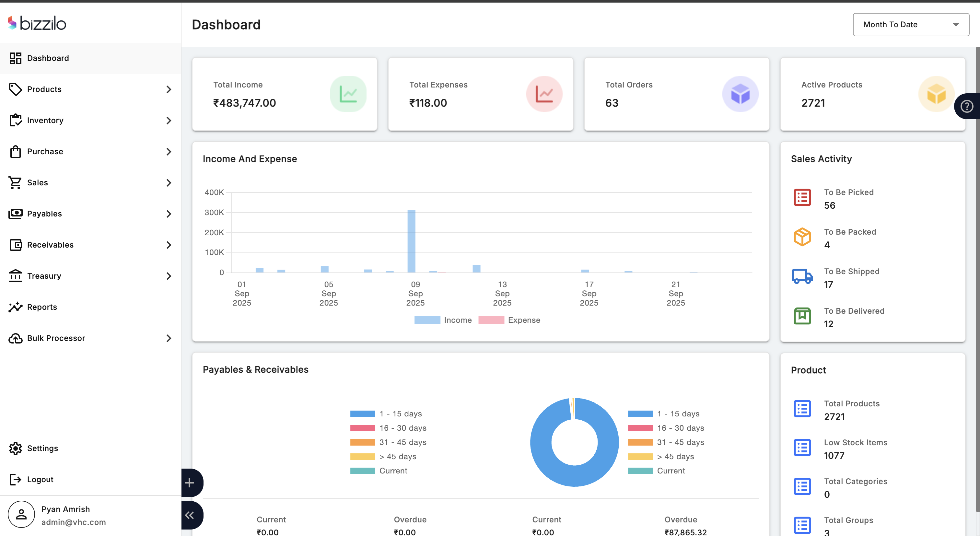The image size is (980, 536).
Task: Click the Inventory clipboard icon
Action: coord(15,120)
